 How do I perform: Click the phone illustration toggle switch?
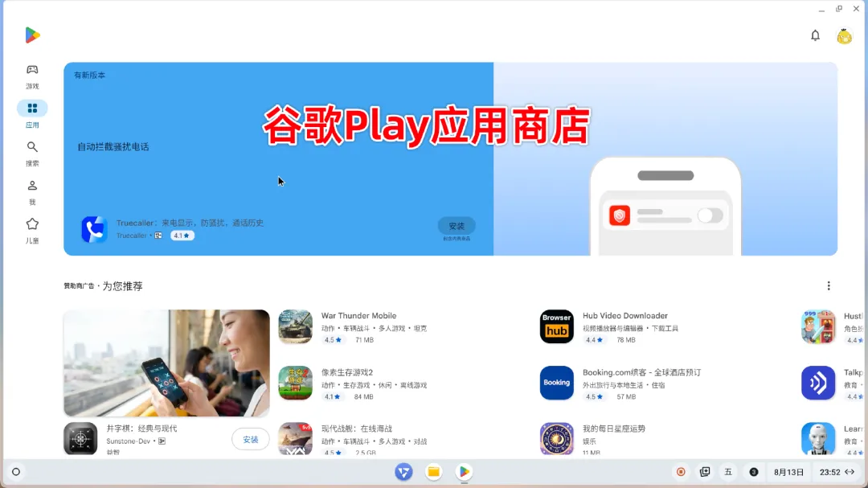710,215
